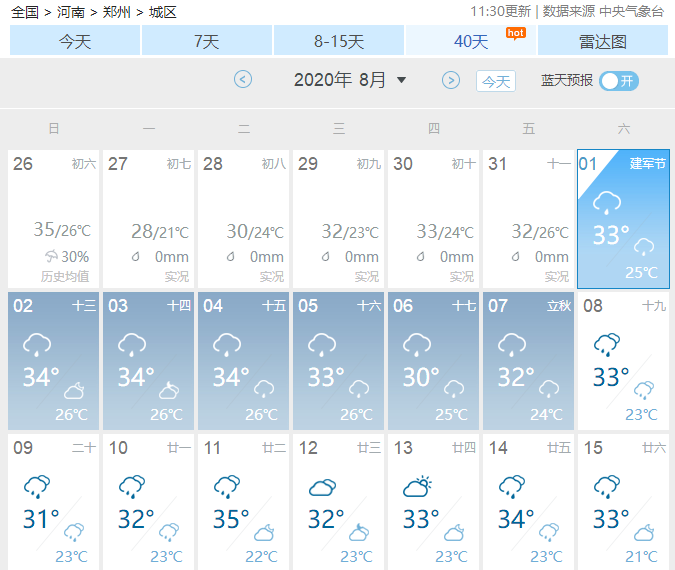
Task: Click wind icon next to 30% on day 26
Action: click(51, 257)
